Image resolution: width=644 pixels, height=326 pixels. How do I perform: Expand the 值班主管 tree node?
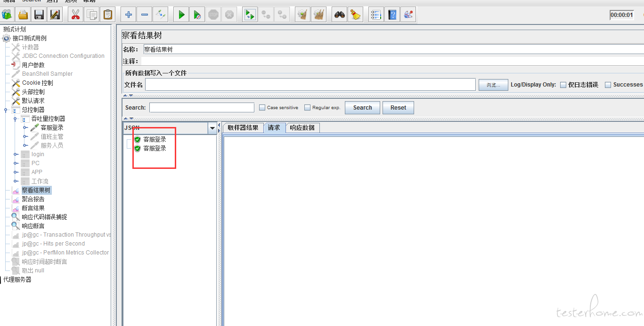click(x=25, y=136)
